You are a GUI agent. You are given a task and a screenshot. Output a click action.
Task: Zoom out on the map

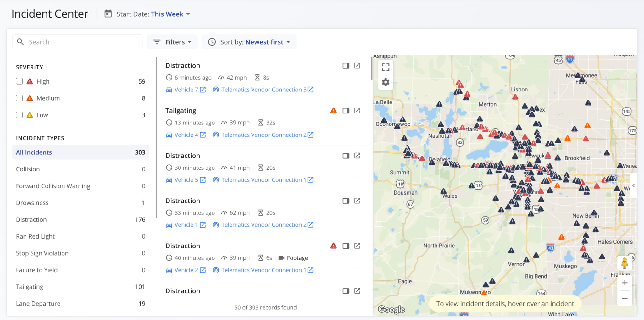pyautogui.click(x=625, y=298)
